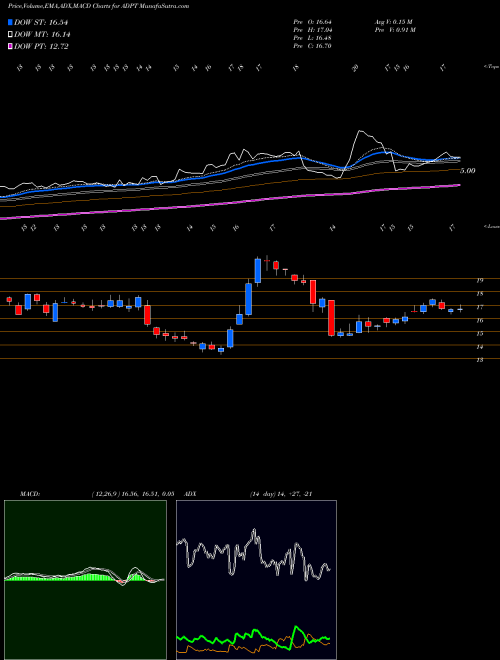The width and height of the screenshot is (500, 660).
Task: Click inside the green MACD indicator panel
Action: click(x=85, y=580)
